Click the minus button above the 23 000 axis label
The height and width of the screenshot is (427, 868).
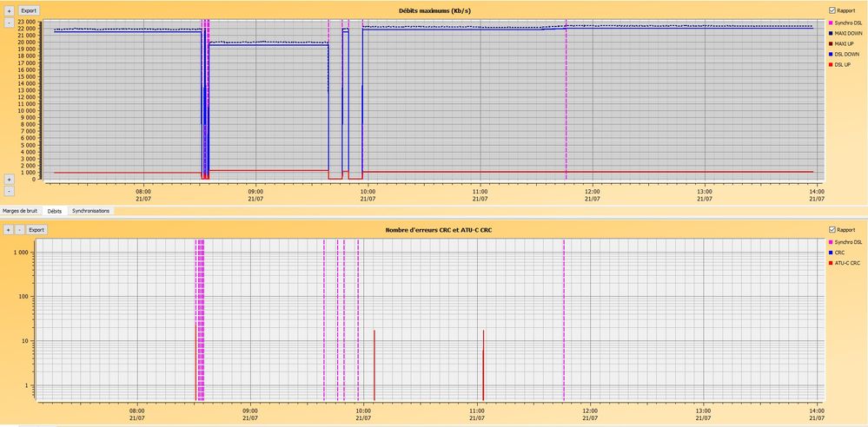click(x=9, y=22)
